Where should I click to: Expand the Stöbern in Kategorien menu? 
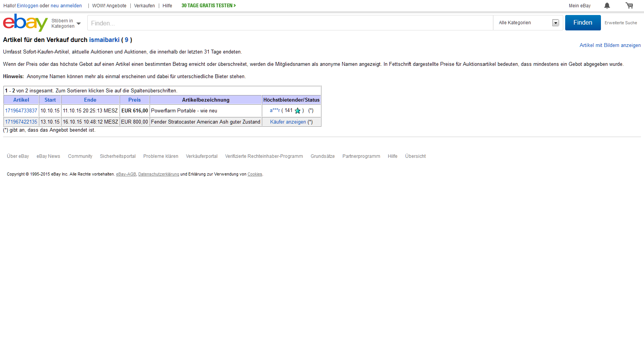(66, 23)
